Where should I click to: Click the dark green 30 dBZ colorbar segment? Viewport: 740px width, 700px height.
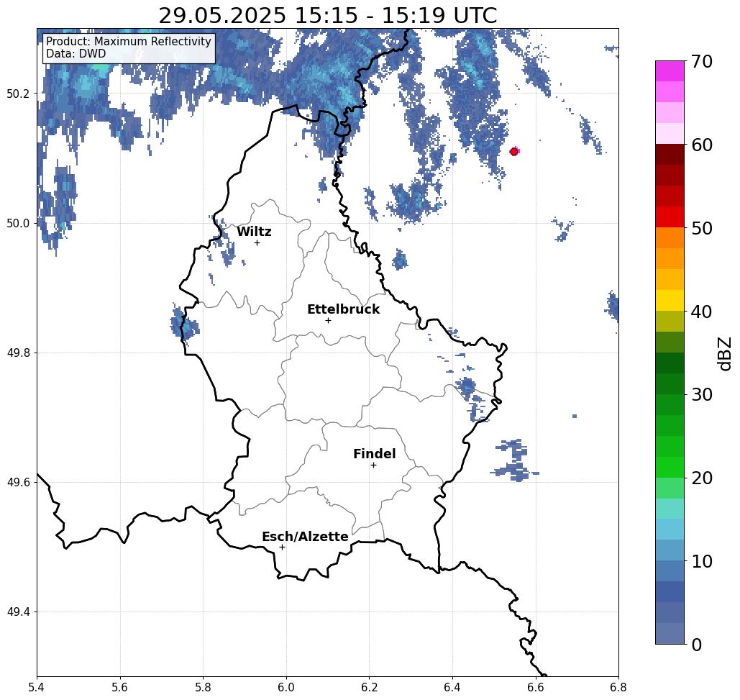(x=670, y=383)
